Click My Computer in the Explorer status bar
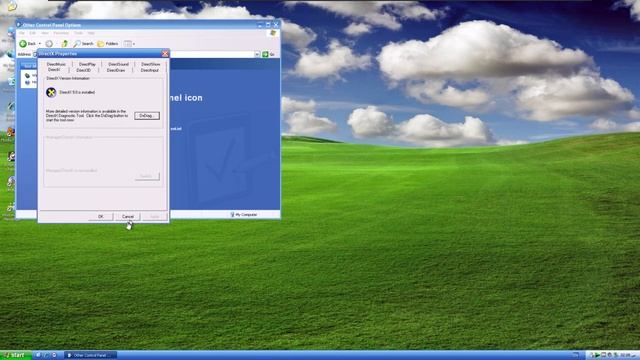The height and width of the screenshot is (360, 640). [x=244, y=214]
